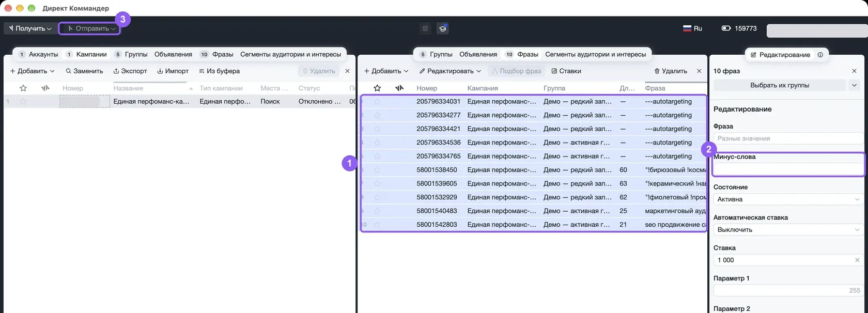Toggle favorite star on the campaign row
Screen dimensions: 868x313
pos(23,102)
